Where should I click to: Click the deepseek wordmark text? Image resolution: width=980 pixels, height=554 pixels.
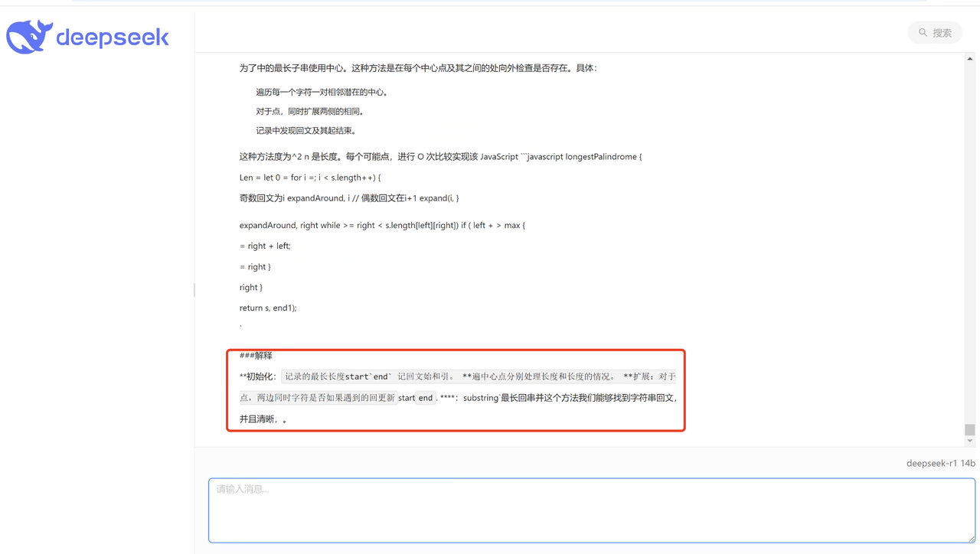coord(113,37)
